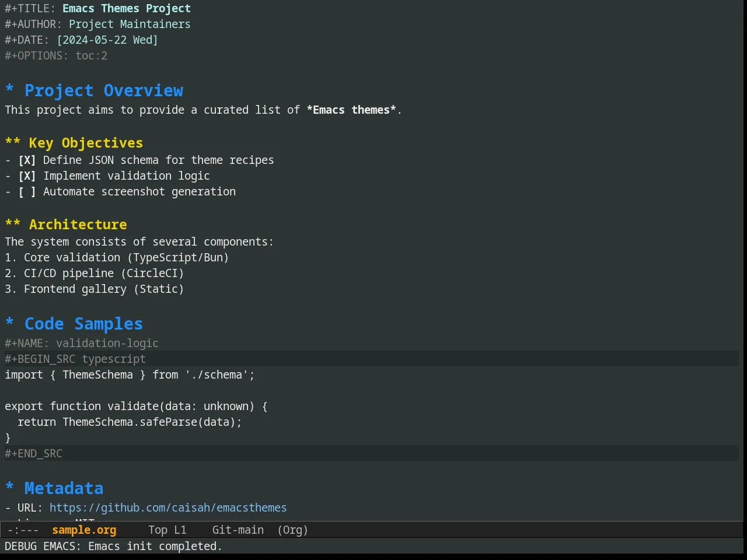Screen dimensions: 747x560
Task: Click the bold '*Emacs themes*' text
Action: pyautogui.click(x=351, y=110)
